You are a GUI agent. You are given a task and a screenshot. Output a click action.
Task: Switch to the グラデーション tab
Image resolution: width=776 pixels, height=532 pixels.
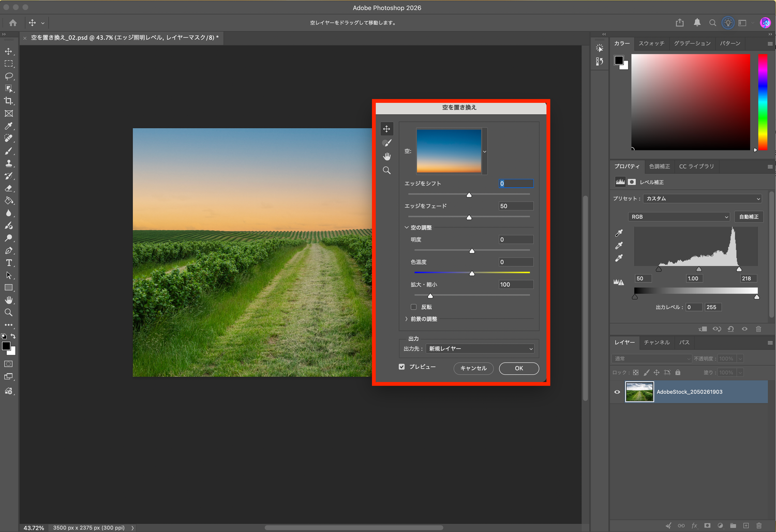coord(692,43)
